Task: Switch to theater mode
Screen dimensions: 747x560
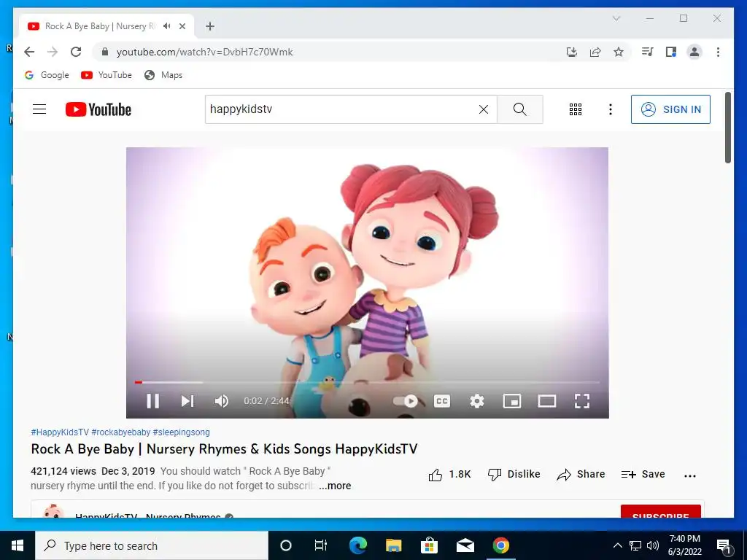Action: coord(547,401)
